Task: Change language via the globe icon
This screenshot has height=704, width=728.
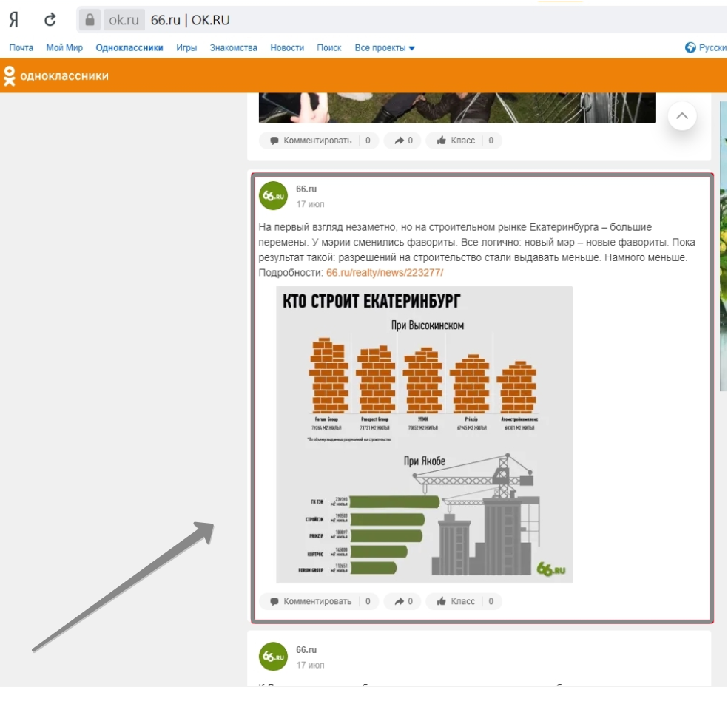Action: [x=690, y=47]
